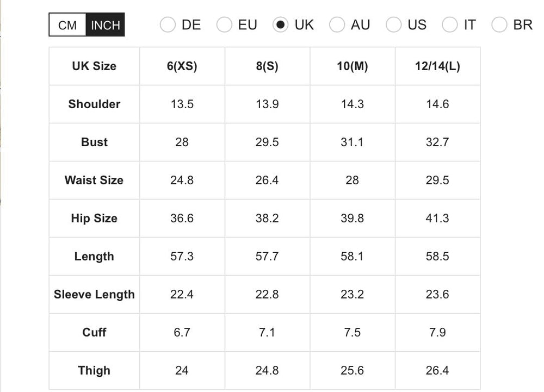
Task: Select the AU sizing radio button
Action: [x=337, y=24]
